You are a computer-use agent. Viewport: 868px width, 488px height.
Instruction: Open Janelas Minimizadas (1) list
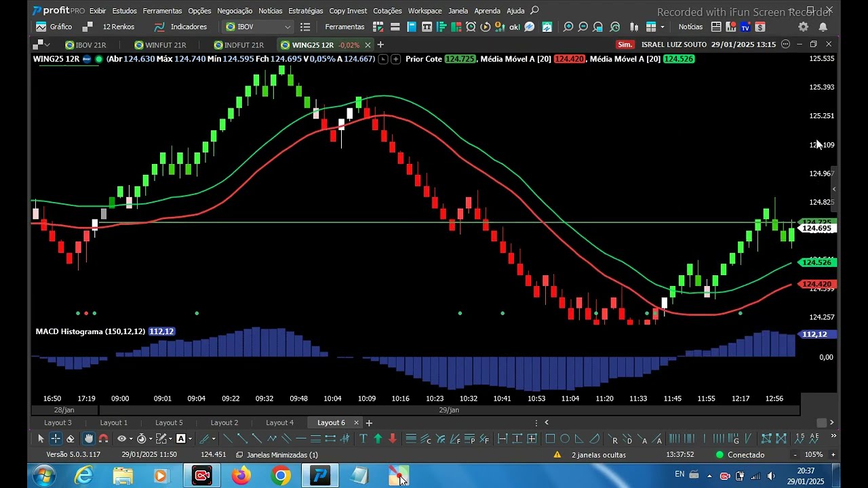[277, 455]
